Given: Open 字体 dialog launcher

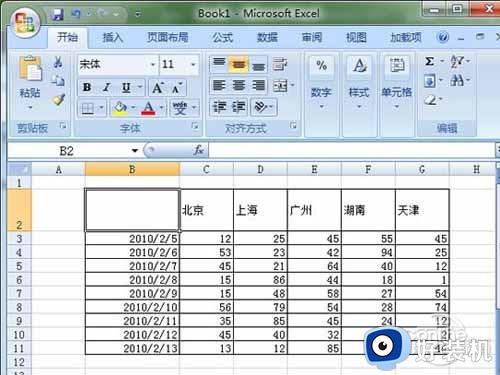Looking at the screenshot, I should [195, 126].
